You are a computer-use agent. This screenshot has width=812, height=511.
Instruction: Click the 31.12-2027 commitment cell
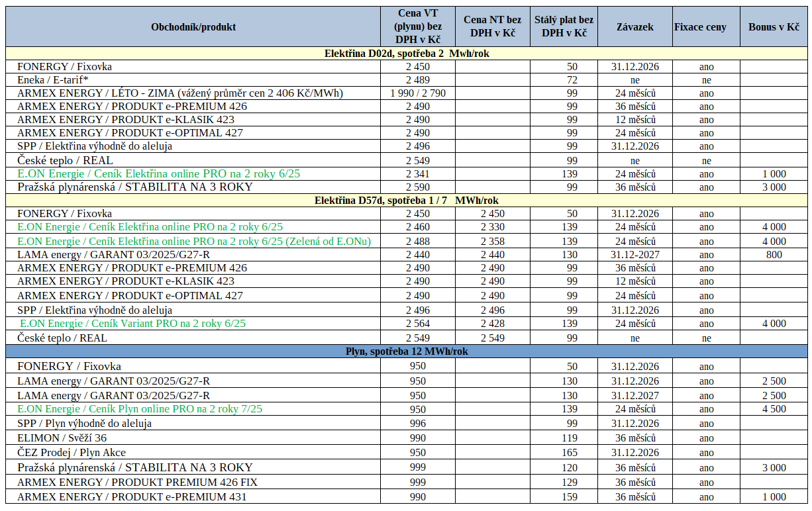[635, 255]
